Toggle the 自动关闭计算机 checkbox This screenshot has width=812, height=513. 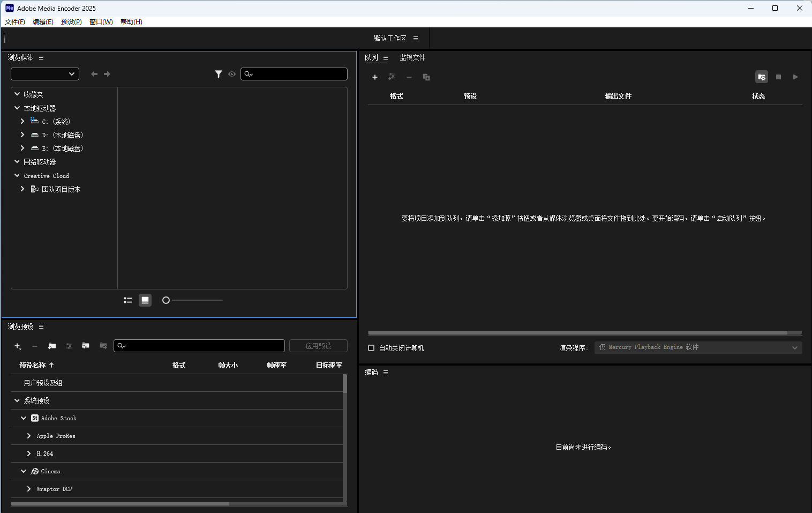[x=371, y=348]
